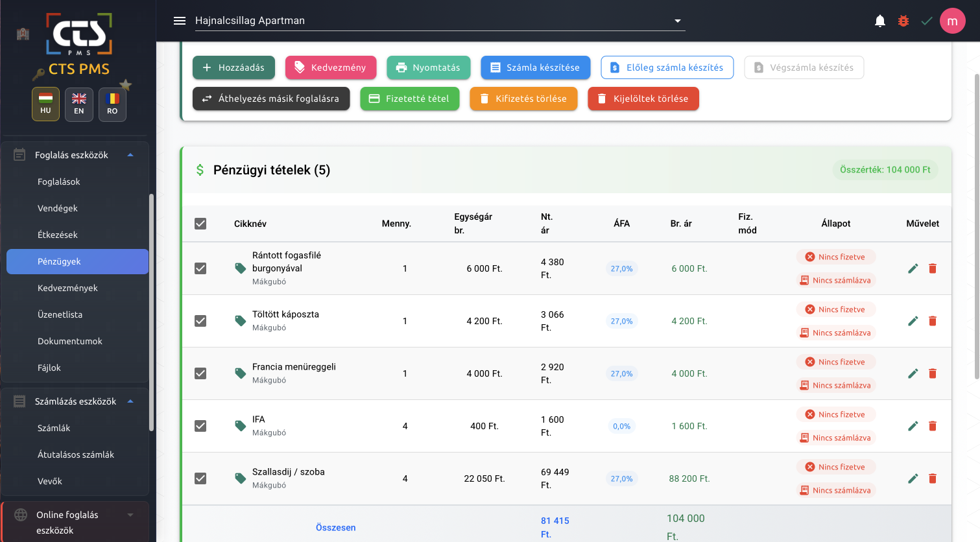Open Vendégek in the sidebar
980x542 pixels.
[x=58, y=208]
